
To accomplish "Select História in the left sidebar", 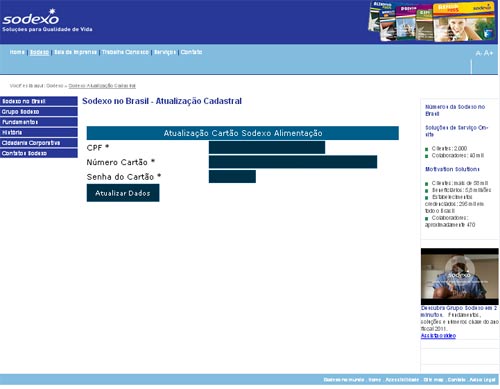I will pyautogui.click(x=39, y=132).
